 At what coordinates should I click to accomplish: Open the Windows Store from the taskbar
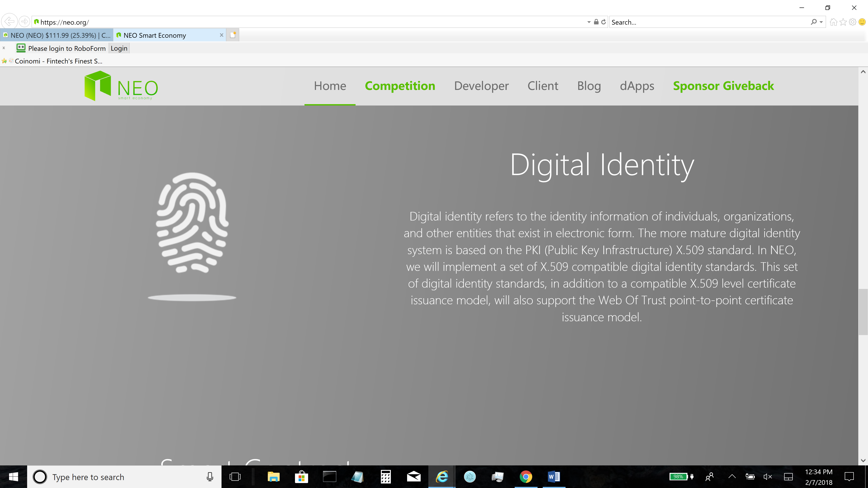click(301, 476)
